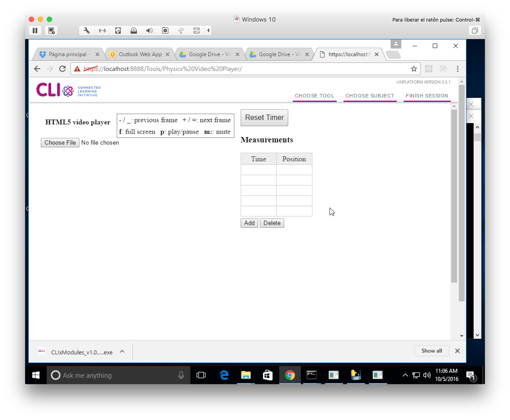The image size is (510, 420).
Task: Click the Time column header
Action: (x=259, y=159)
